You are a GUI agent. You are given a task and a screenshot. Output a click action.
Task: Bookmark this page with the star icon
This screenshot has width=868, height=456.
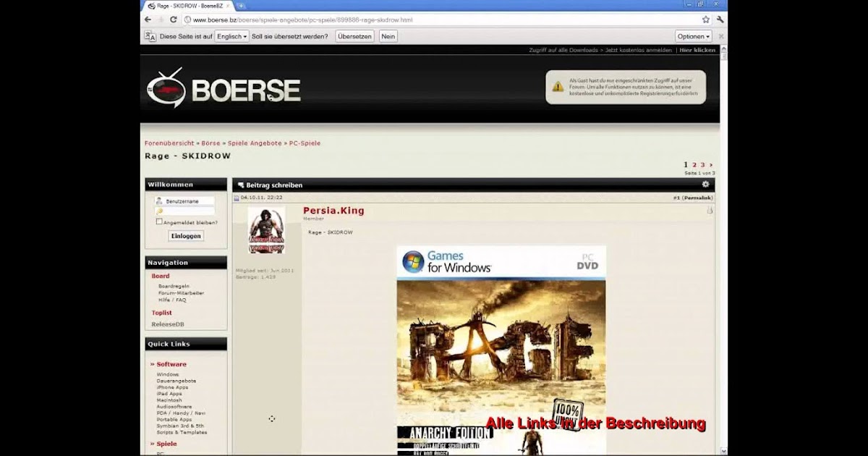[706, 20]
